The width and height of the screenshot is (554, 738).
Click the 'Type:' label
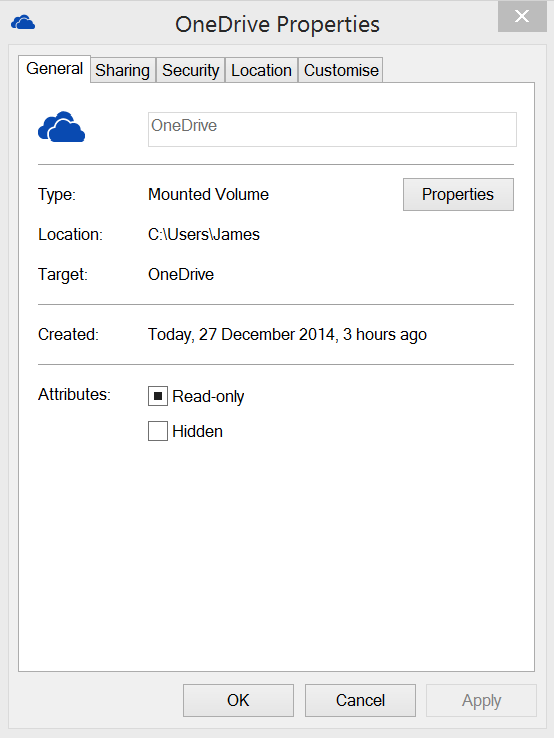[57, 195]
